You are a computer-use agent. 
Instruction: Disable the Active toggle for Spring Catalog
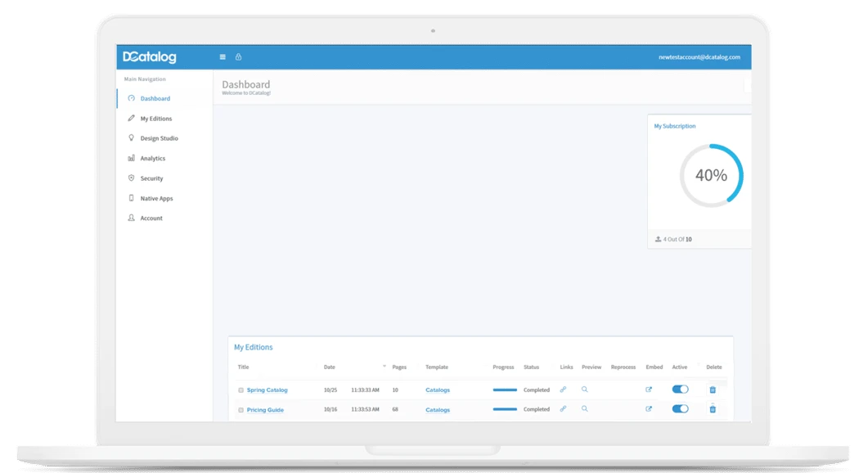[680, 389]
